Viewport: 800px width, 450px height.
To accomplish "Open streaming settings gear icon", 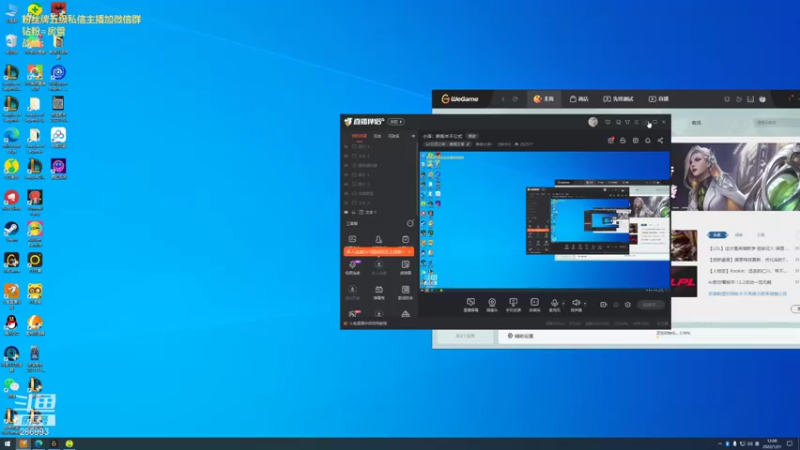I will pyautogui.click(x=628, y=305).
